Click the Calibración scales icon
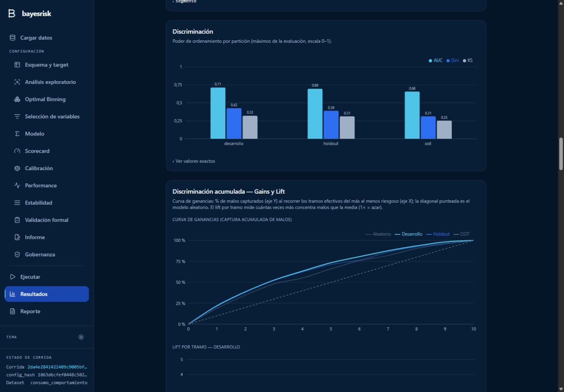The image size is (564, 392). pyautogui.click(x=17, y=168)
